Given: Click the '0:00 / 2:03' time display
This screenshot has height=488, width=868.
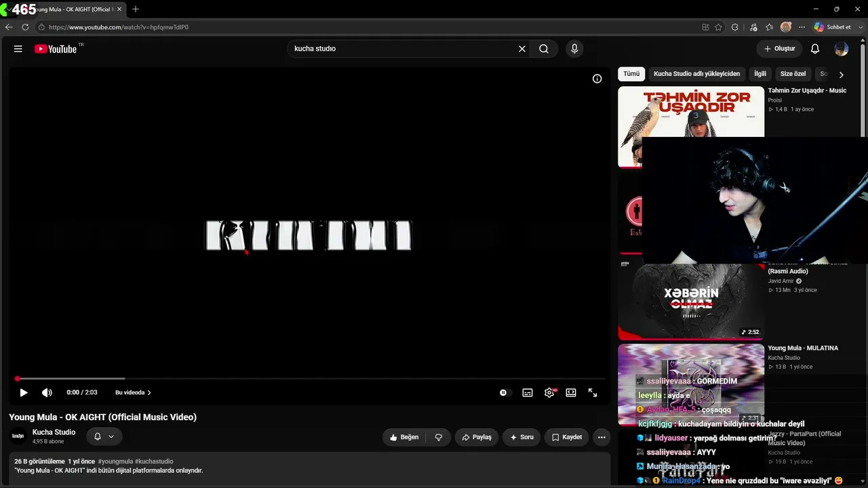Looking at the screenshot, I should 82,392.
